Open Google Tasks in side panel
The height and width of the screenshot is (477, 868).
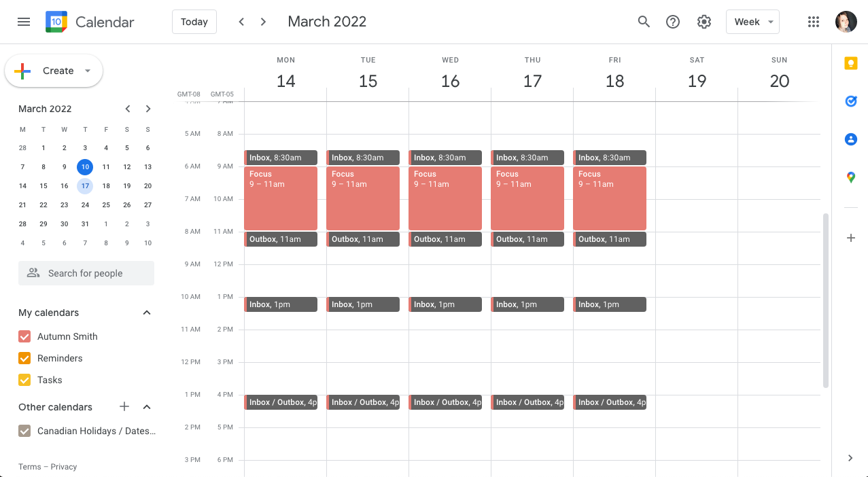tap(850, 101)
